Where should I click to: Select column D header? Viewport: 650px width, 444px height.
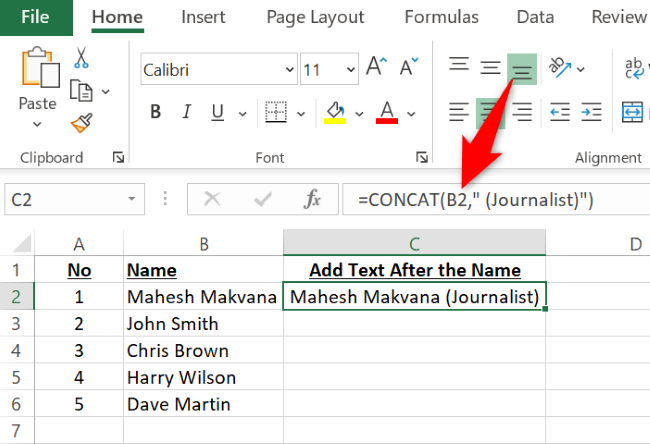tap(598, 244)
